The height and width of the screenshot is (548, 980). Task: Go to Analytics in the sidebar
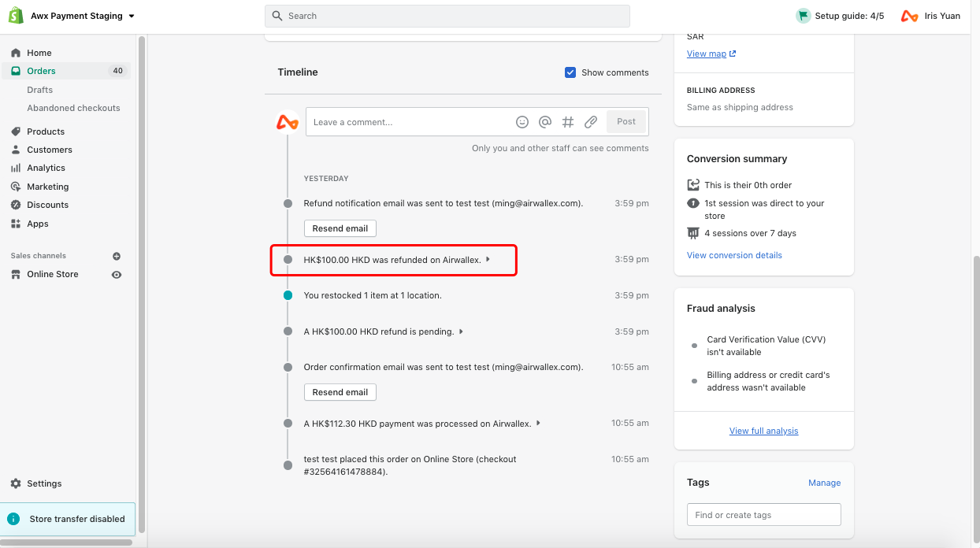click(x=46, y=168)
